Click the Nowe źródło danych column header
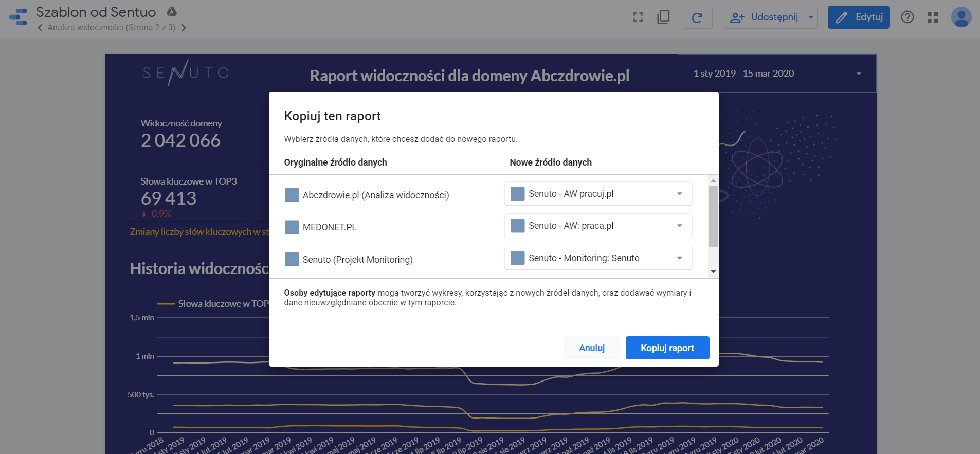 551,162
